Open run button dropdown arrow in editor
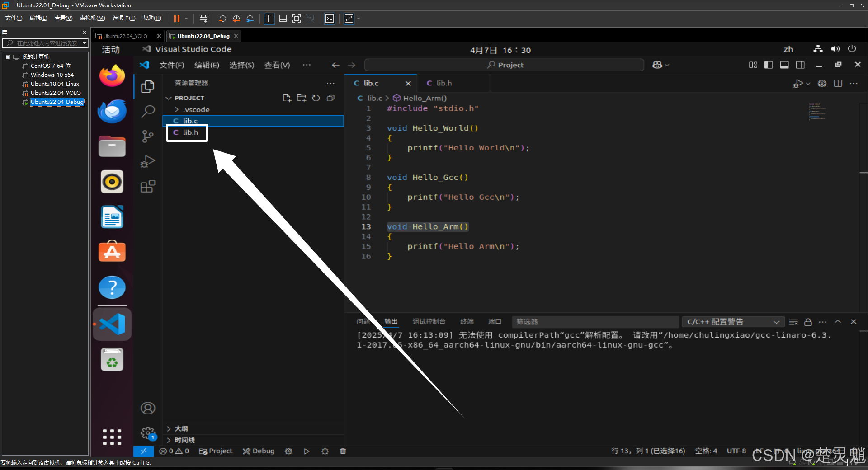The height and width of the screenshot is (470, 868). click(x=808, y=84)
